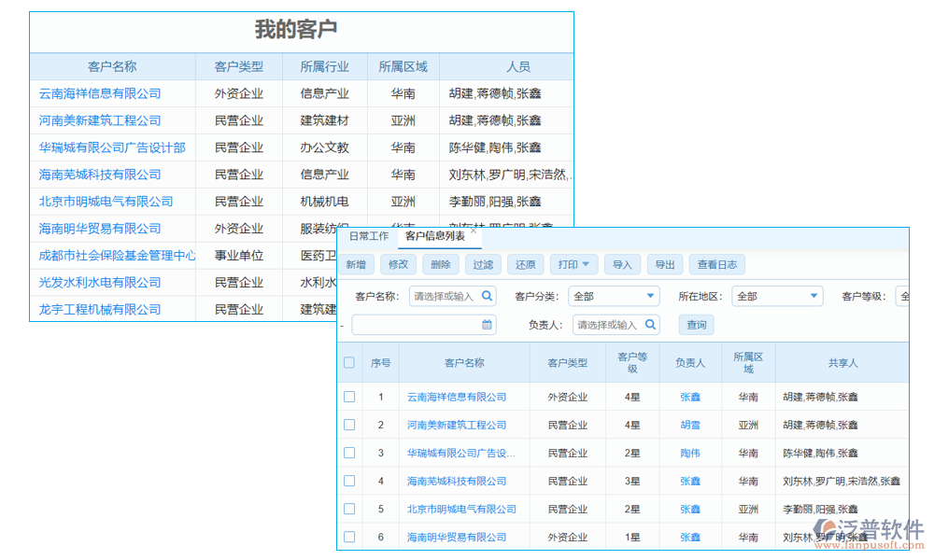Check the checkbox for 北京市明城电气有限公司 row

(349, 509)
